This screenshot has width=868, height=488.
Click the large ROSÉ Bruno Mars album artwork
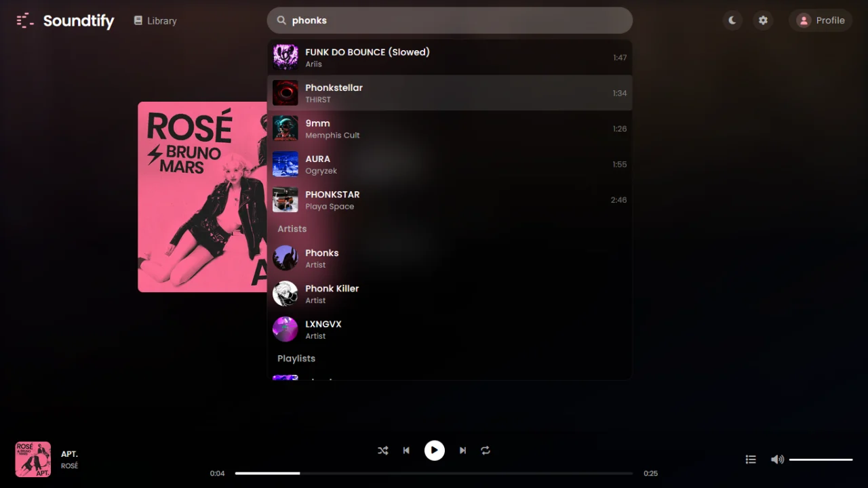[x=203, y=197]
